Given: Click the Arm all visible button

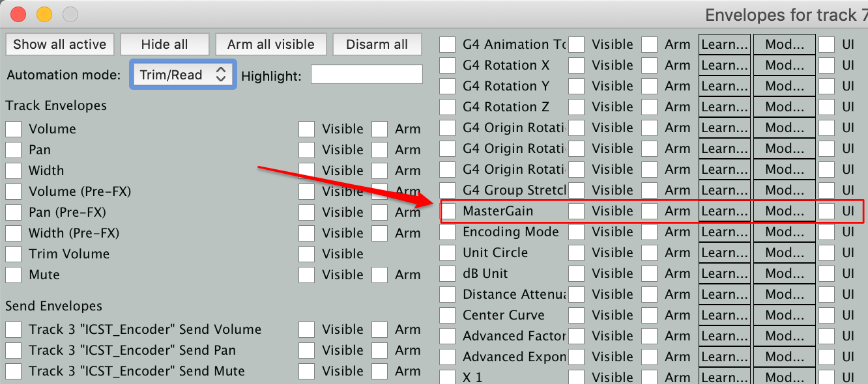Looking at the screenshot, I should (270, 44).
